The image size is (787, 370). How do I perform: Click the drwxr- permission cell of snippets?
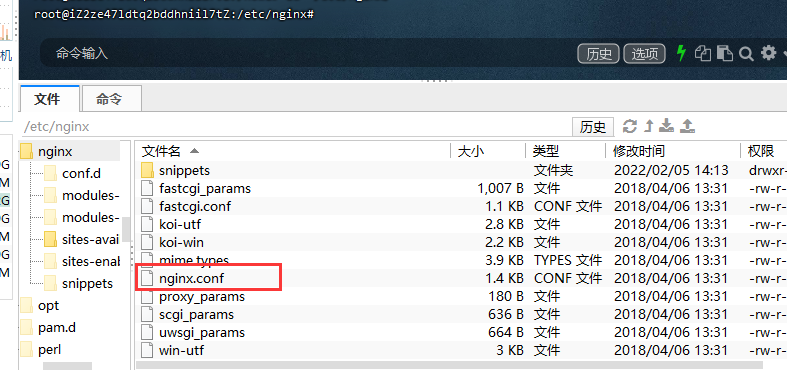767,170
